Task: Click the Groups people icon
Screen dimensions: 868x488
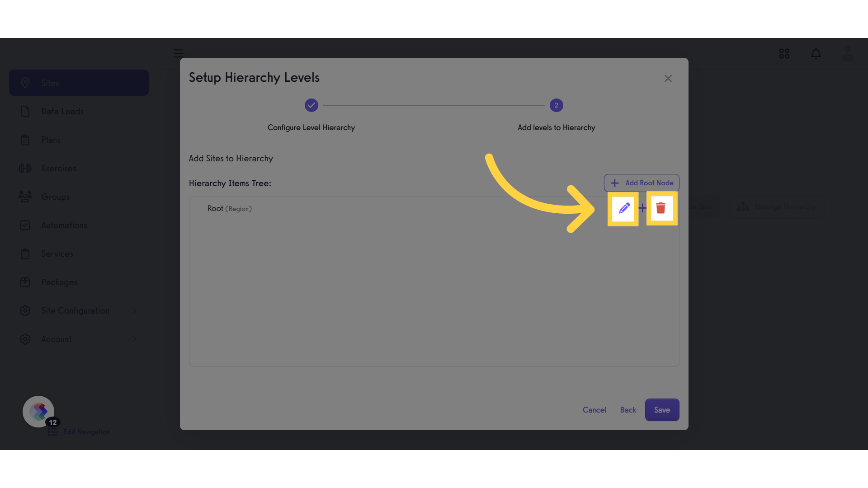Action: (x=25, y=197)
